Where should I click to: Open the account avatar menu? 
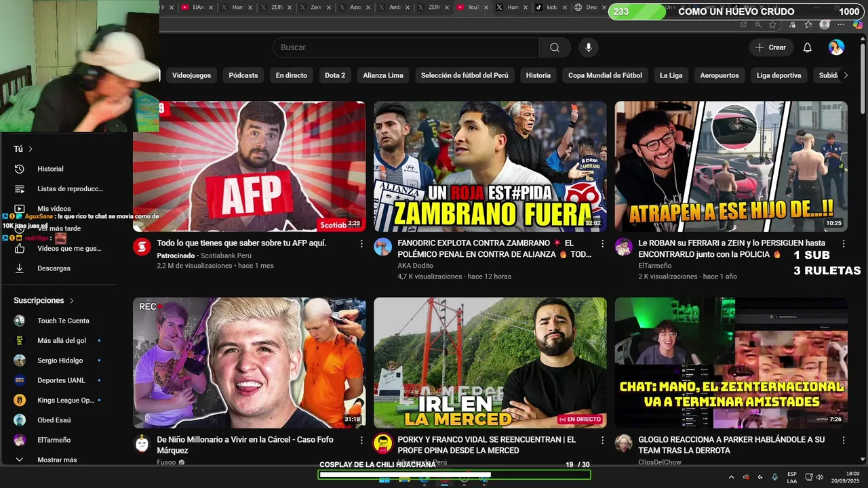click(836, 47)
